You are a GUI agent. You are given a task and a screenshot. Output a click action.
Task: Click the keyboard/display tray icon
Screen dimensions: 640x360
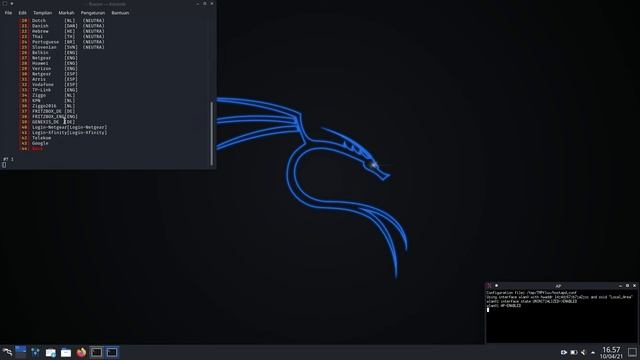[x=564, y=352]
